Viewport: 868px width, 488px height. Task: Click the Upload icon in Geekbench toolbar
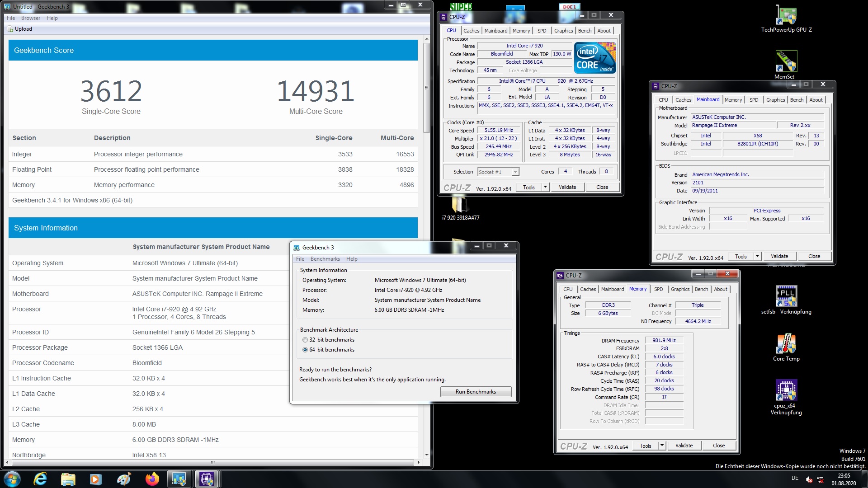tap(10, 29)
